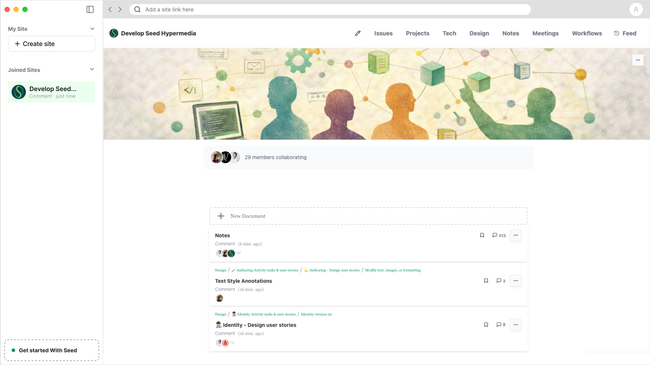Focus the site link search field

coord(330,9)
